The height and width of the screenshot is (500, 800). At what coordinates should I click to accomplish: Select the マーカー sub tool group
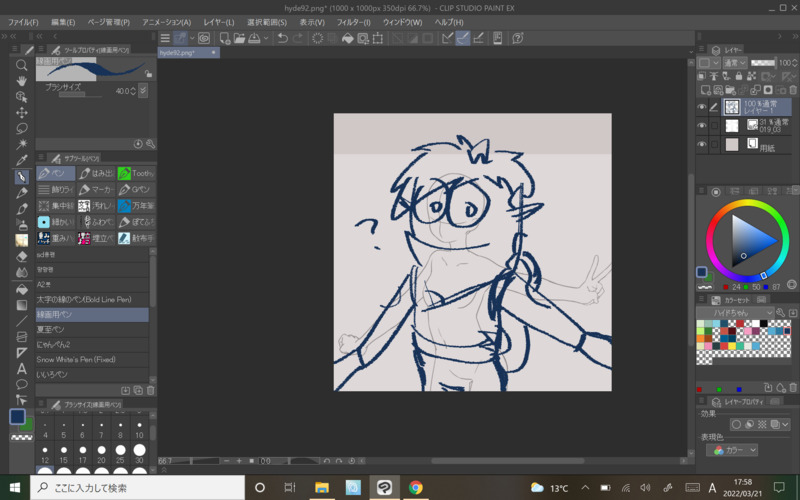(x=96, y=189)
